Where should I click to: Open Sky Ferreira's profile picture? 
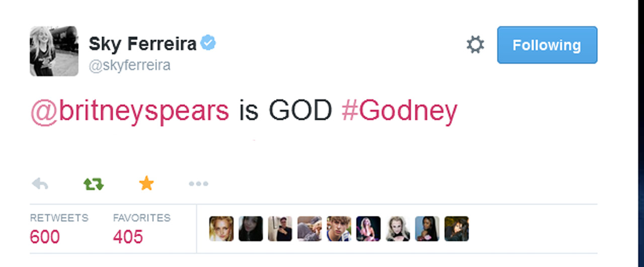tap(54, 51)
